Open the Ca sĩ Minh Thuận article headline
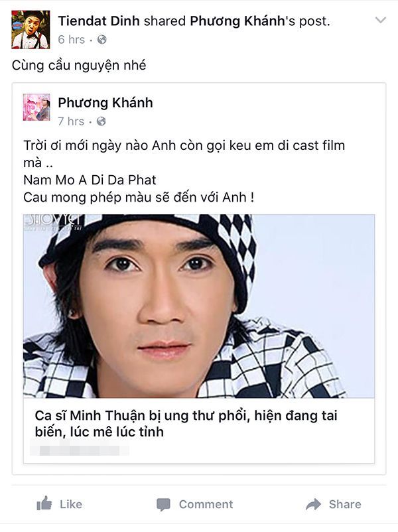This screenshot has width=398, height=532. tap(186, 423)
